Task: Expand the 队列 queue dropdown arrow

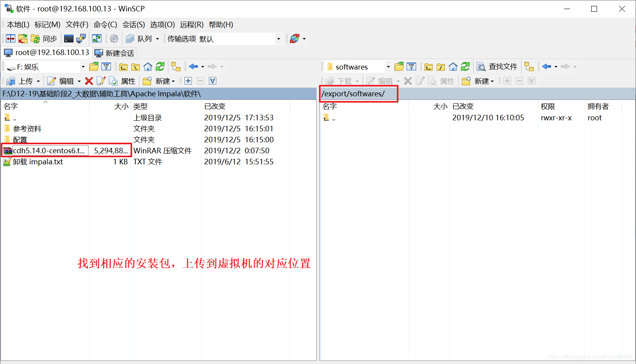Action: [x=157, y=39]
